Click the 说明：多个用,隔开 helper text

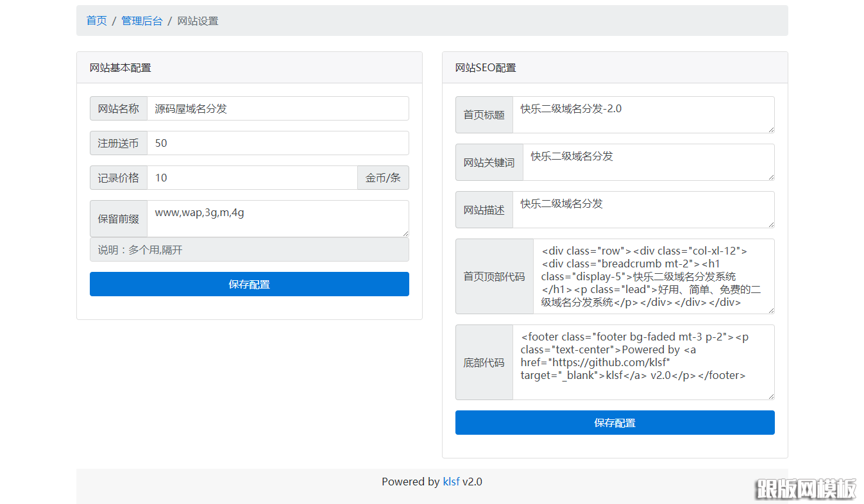[249, 249]
